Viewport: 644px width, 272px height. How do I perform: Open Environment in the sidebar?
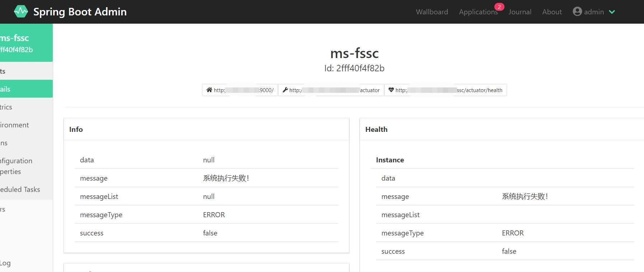(26, 125)
